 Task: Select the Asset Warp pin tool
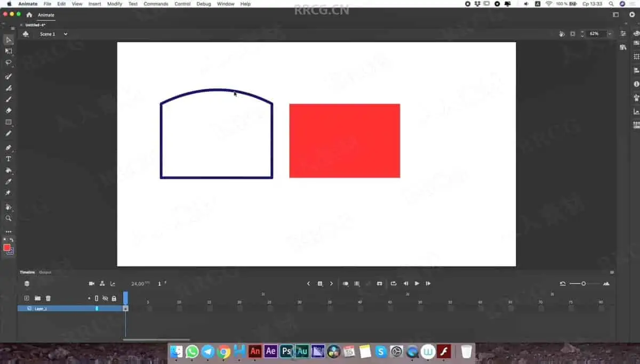point(9,193)
